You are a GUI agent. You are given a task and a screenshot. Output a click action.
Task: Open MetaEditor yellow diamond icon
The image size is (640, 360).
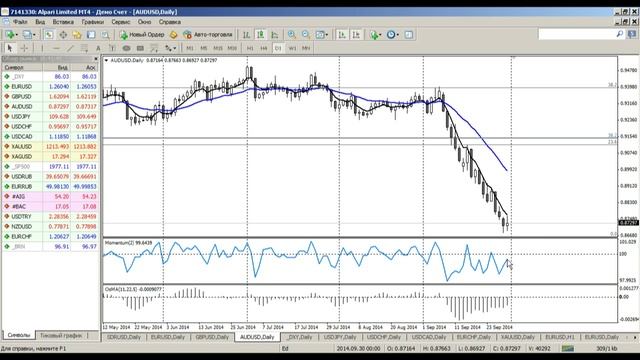(173, 35)
